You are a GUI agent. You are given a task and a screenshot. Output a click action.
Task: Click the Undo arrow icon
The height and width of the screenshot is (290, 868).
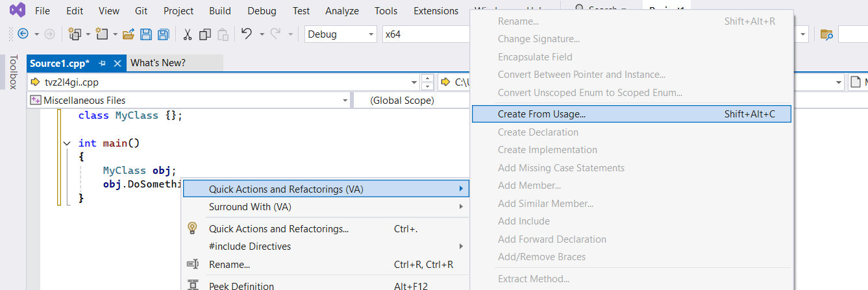246,34
